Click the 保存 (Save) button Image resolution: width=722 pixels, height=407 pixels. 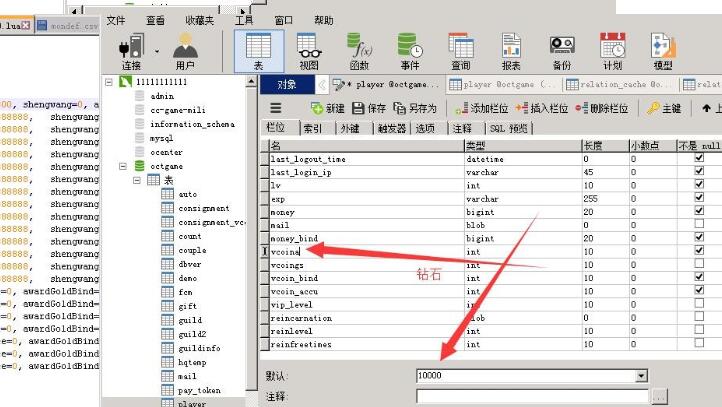point(369,108)
